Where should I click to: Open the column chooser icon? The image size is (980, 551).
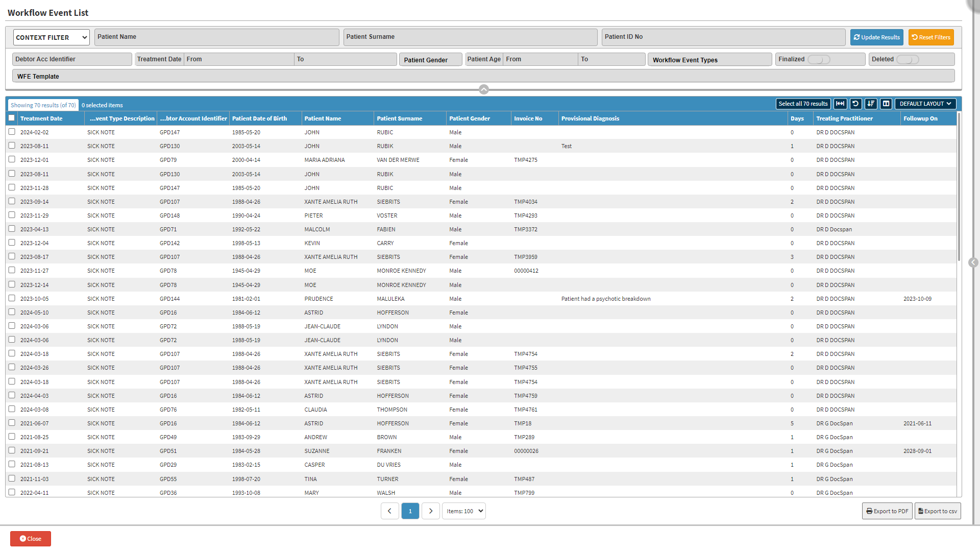[x=886, y=104]
